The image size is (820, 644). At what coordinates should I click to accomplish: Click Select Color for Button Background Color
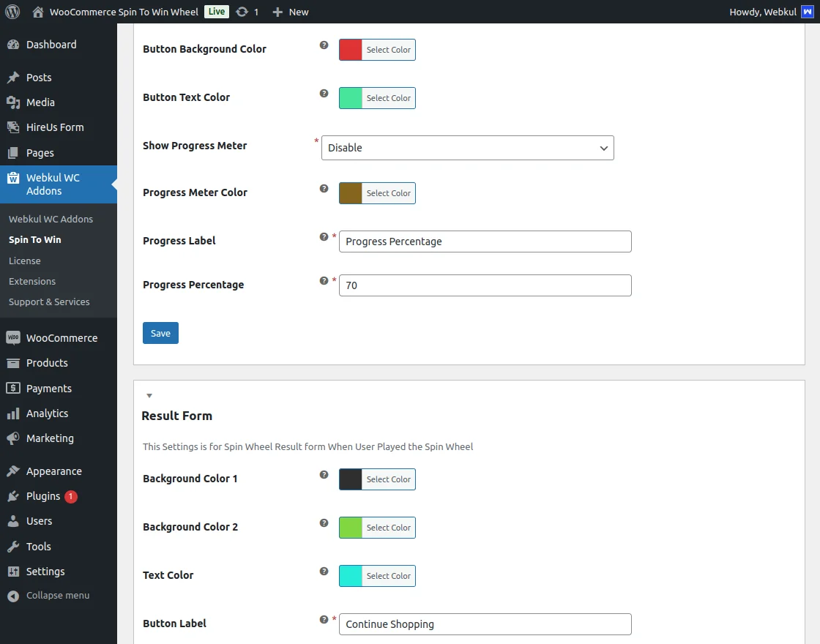coord(389,50)
